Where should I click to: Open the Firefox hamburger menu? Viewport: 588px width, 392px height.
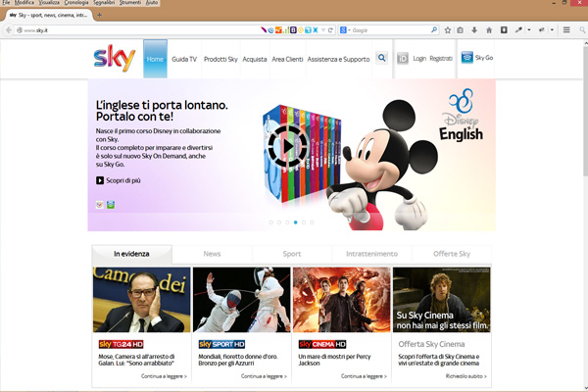566,29
